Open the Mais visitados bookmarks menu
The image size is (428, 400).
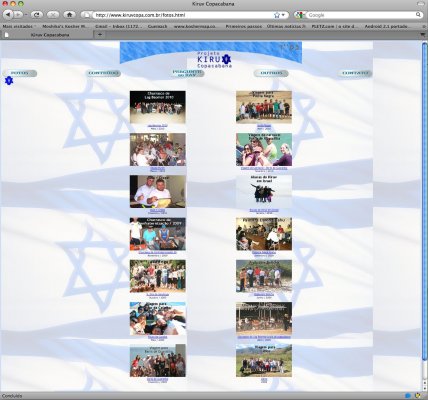click(19, 26)
